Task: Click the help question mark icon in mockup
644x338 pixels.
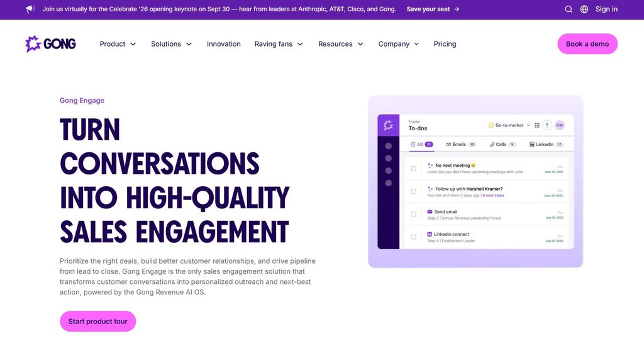Action: click(x=547, y=125)
